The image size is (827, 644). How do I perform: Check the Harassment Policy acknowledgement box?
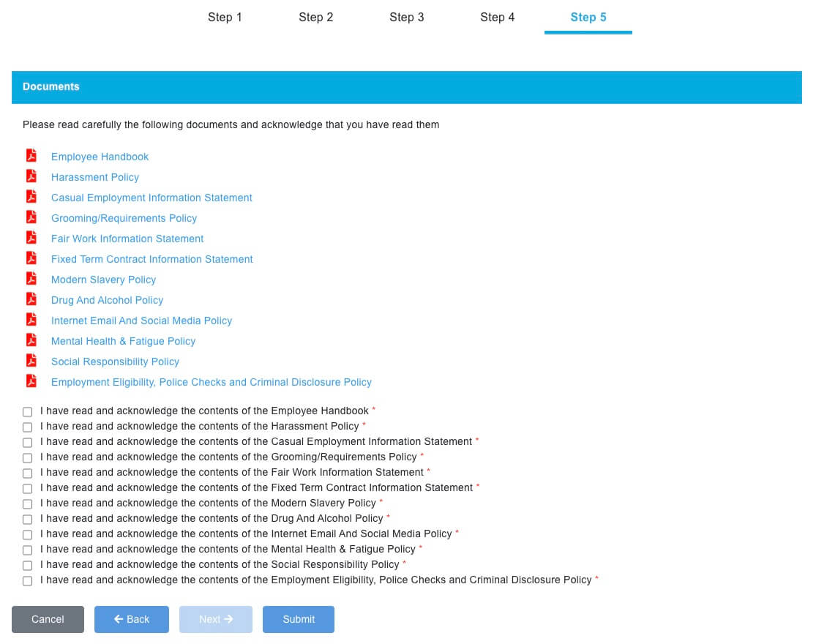(28, 427)
